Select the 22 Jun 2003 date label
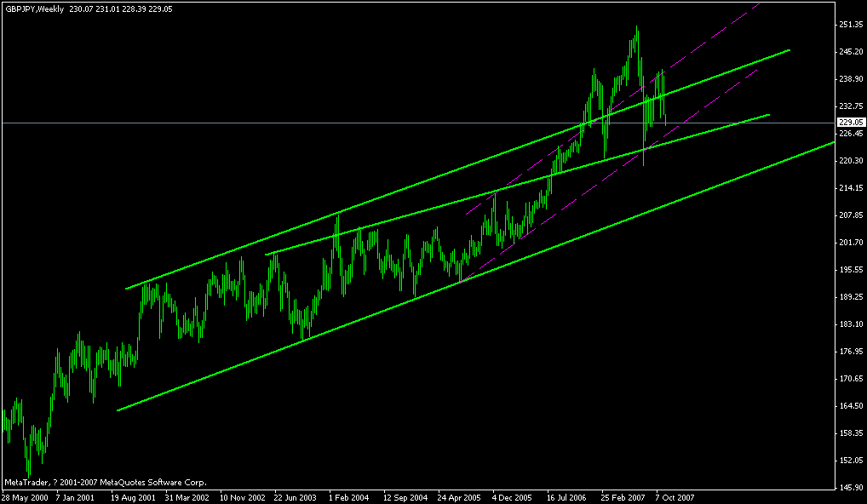This screenshot has width=867, height=504. click(297, 497)
